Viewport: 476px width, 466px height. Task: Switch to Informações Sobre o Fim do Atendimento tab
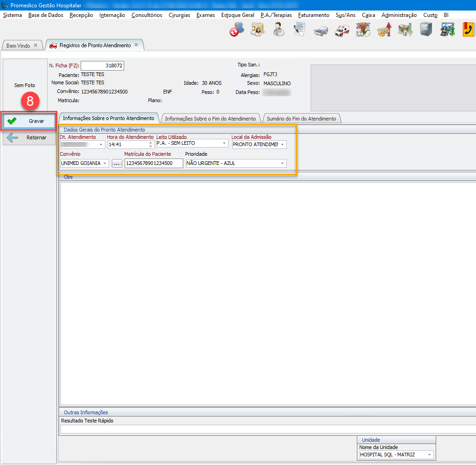tap(210, 119)
